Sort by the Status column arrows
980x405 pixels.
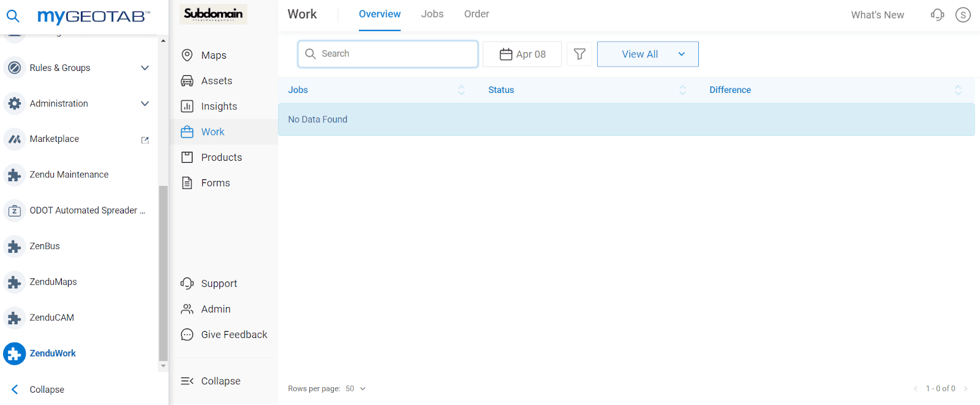point(682,90)
